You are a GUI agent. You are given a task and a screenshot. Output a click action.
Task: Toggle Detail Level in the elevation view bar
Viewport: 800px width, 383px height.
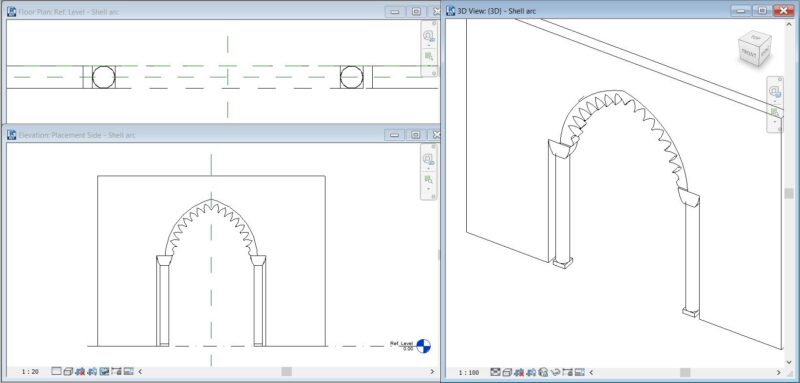(x=56, y=372)
